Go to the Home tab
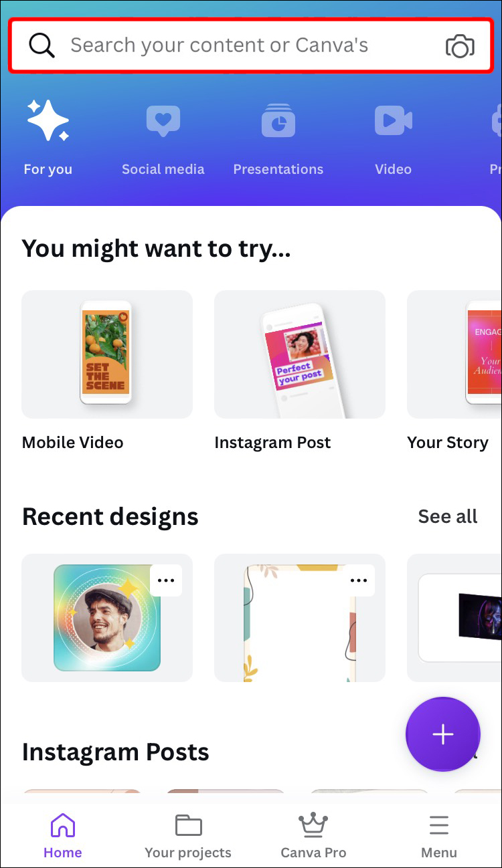This screenshot has height=868, width=502. [63, 837]
